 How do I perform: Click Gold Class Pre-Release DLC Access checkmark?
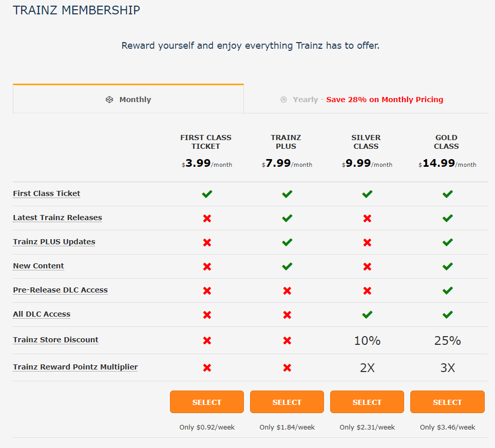tap(447, 290)
